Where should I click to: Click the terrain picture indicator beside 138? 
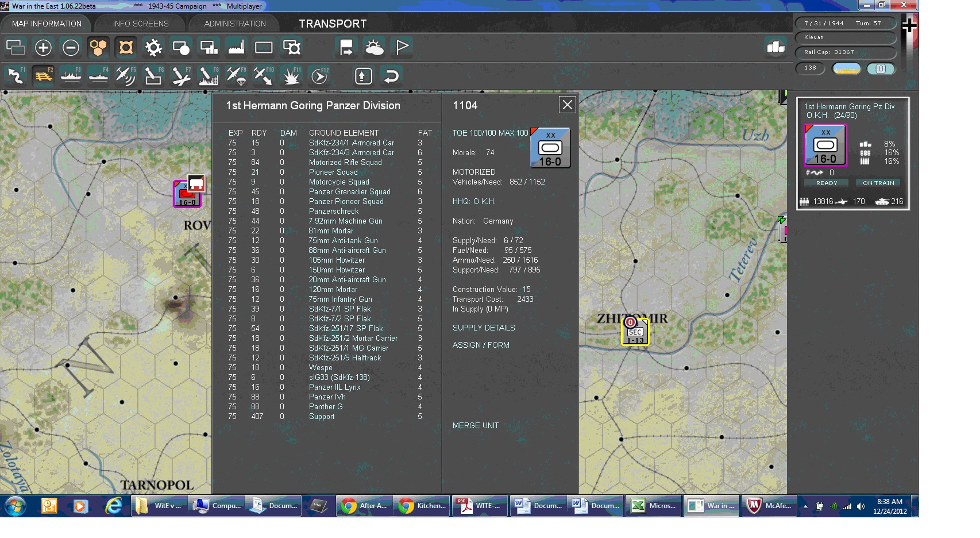click(x=847, y=68)
